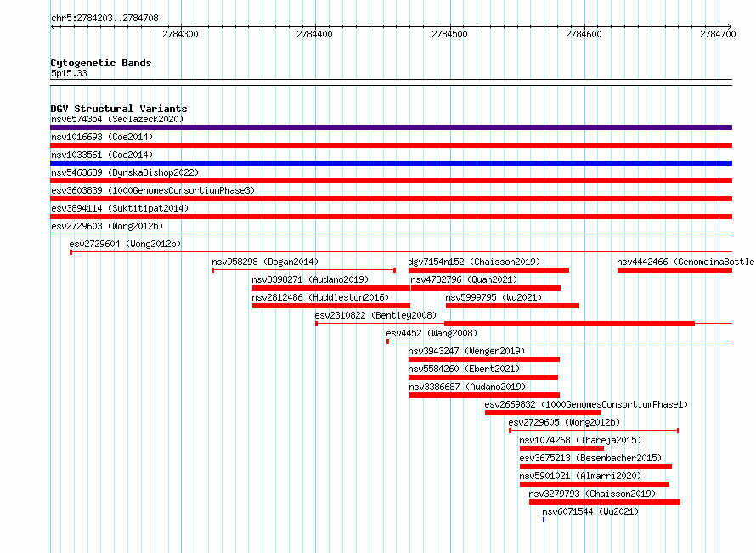Click the chr5:2784203..2784708 region label
The height and width of the screenshot is (553, 756).
point(104,18)
